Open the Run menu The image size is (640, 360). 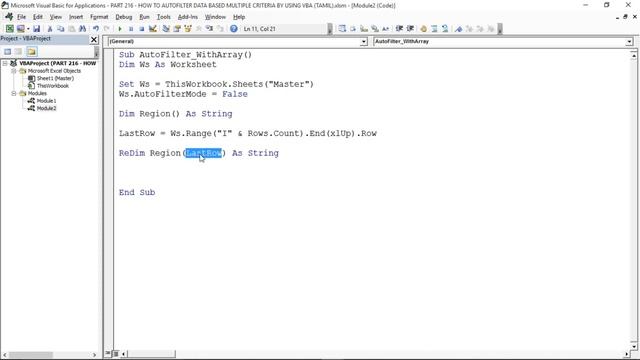point(144,17)
